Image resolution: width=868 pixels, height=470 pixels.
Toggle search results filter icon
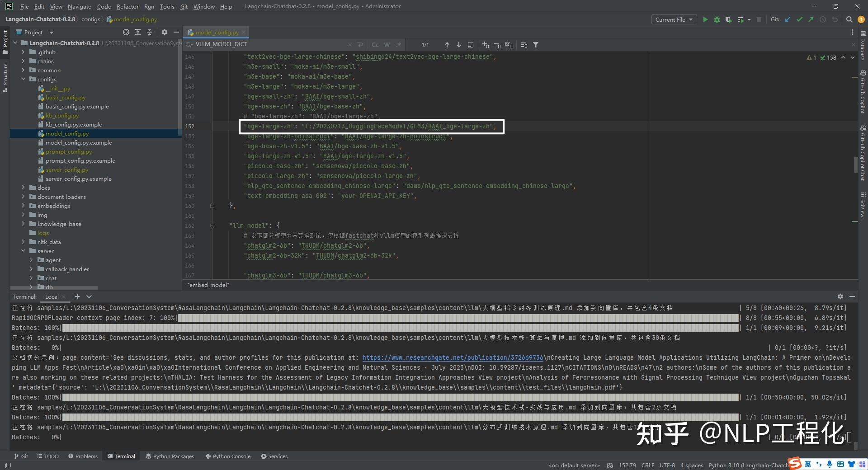coord(536,45)
